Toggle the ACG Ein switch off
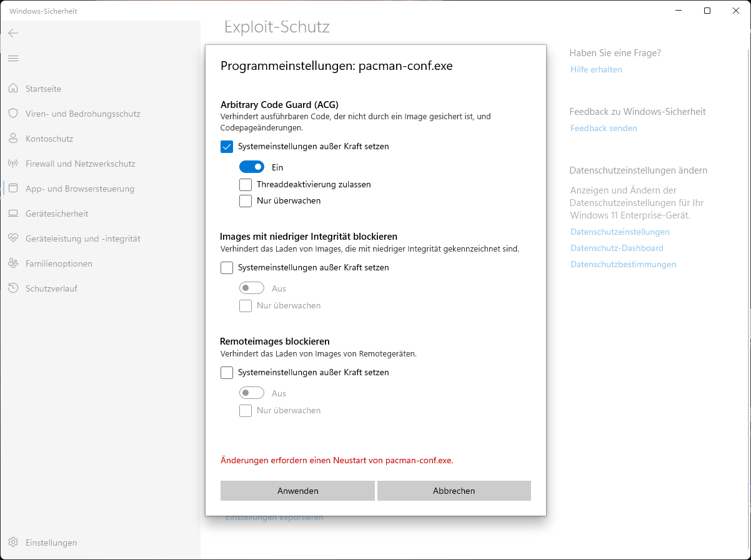This screenshot has width=751, height=560. click(x=252, y=167)
